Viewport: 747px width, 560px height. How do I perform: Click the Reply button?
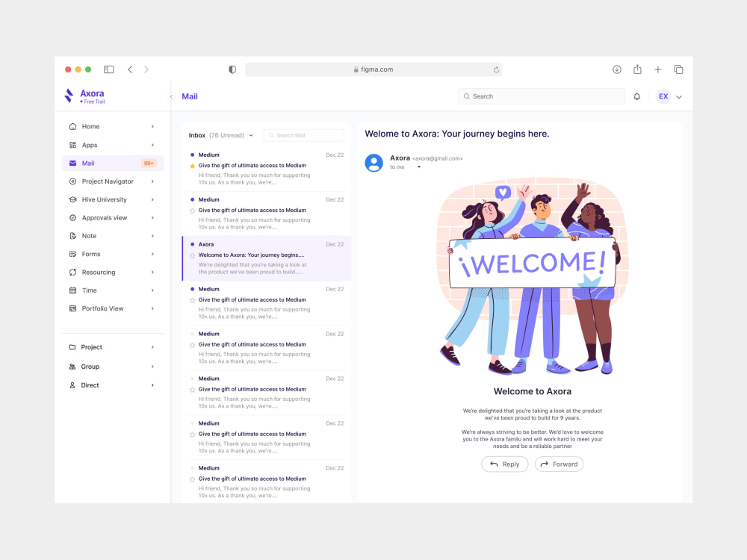tap(504, 464)
